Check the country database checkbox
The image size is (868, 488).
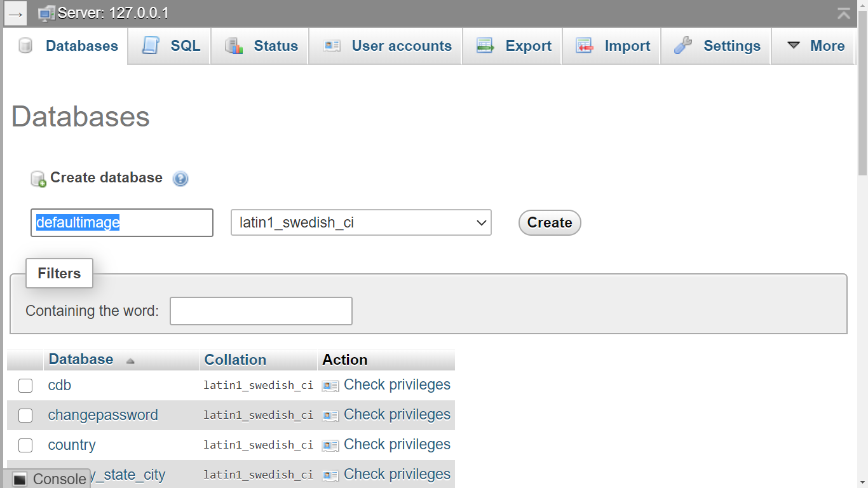(x=25, y=445)
